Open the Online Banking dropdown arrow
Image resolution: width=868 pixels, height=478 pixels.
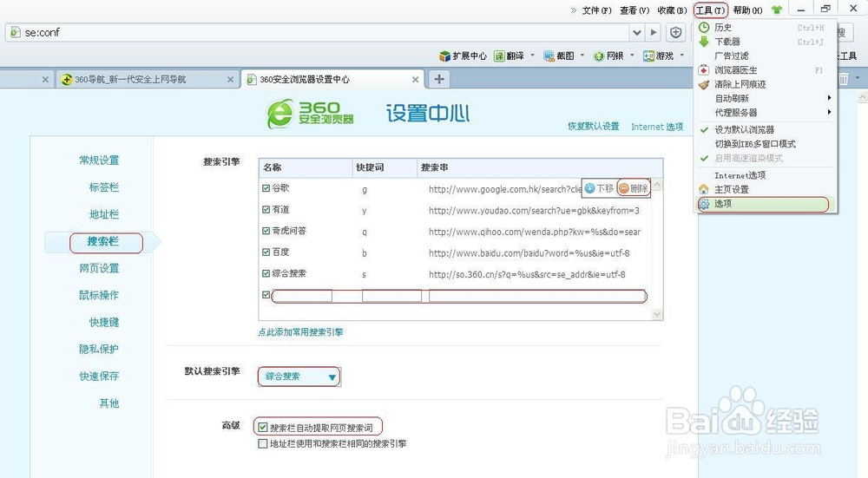[632, 56]
